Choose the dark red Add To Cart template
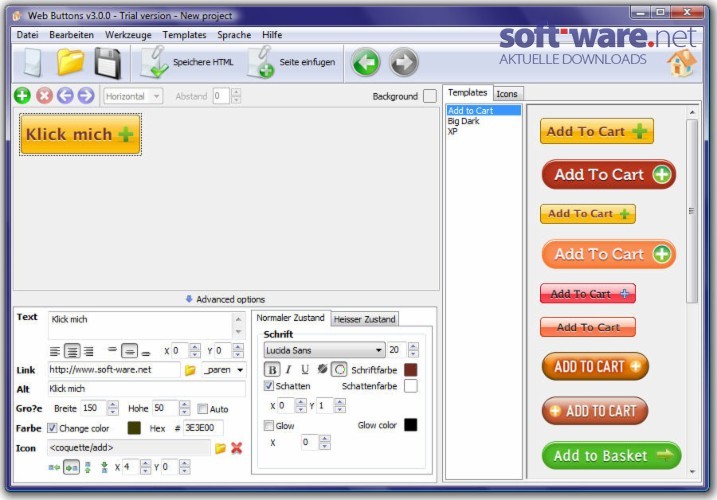This screenshot has height=500, width=717. point(609,174)
